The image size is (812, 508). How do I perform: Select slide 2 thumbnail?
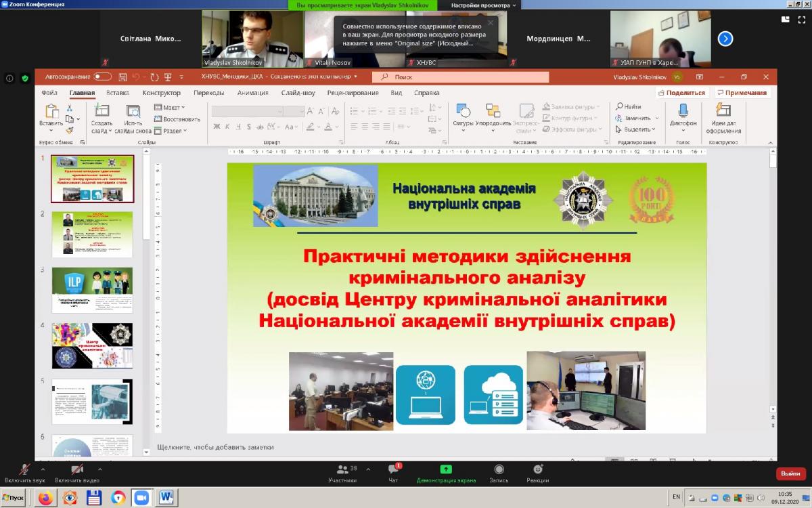pos(93,234)
